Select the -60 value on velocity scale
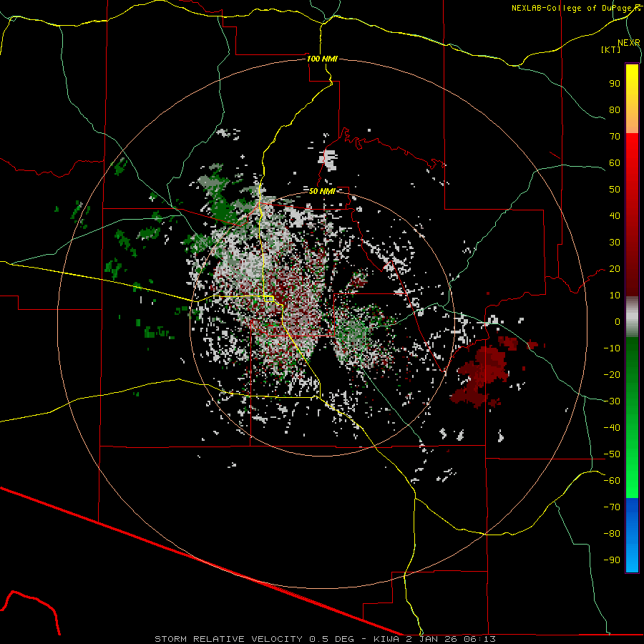Viewport: 644px width, 644px height. coord(612,481)
